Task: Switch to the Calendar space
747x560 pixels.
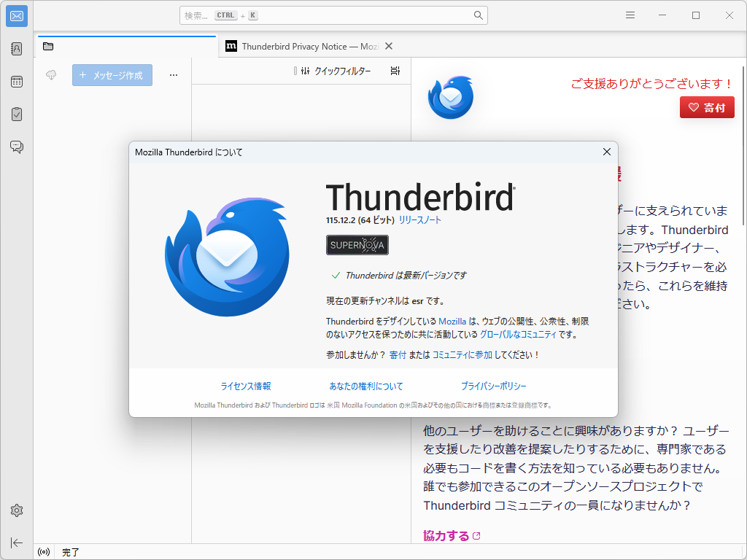Action: point(16,82)
